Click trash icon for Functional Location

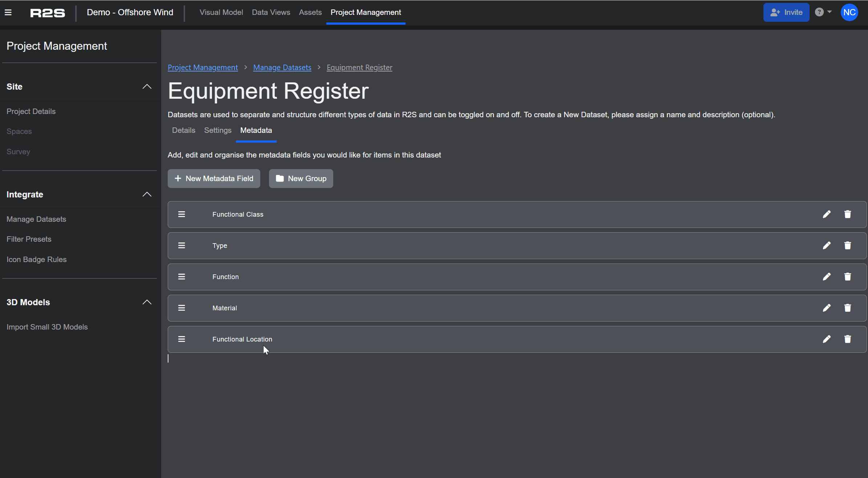(x=848, y=339)
